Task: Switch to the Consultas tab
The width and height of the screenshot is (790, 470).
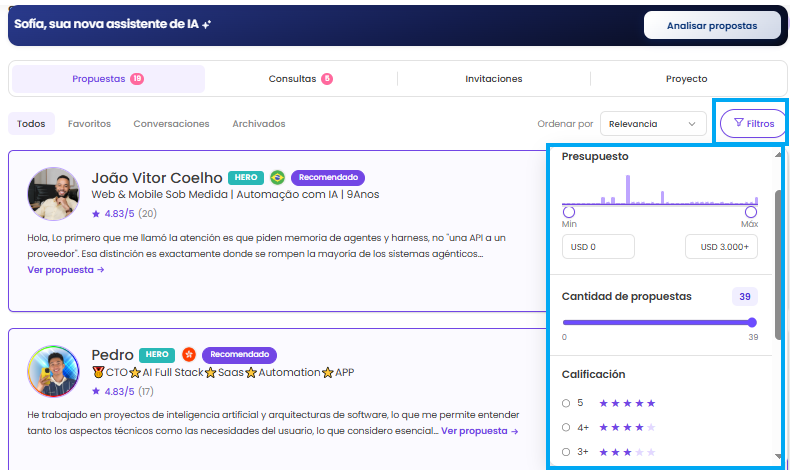Action: point(301,79)
